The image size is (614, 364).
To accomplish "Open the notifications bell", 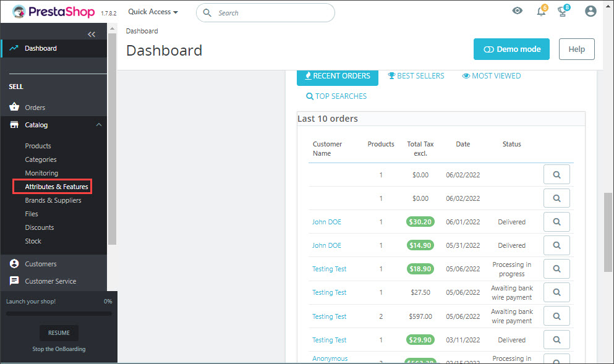I will point(540,11).
